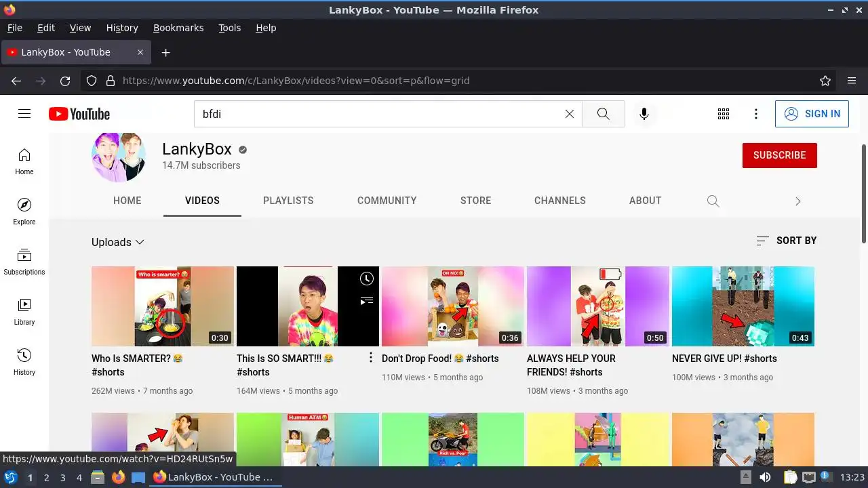Viewport: 868px width, 488px height.
Task: Click in the YouTube search field
Action: tap(380, 114)
